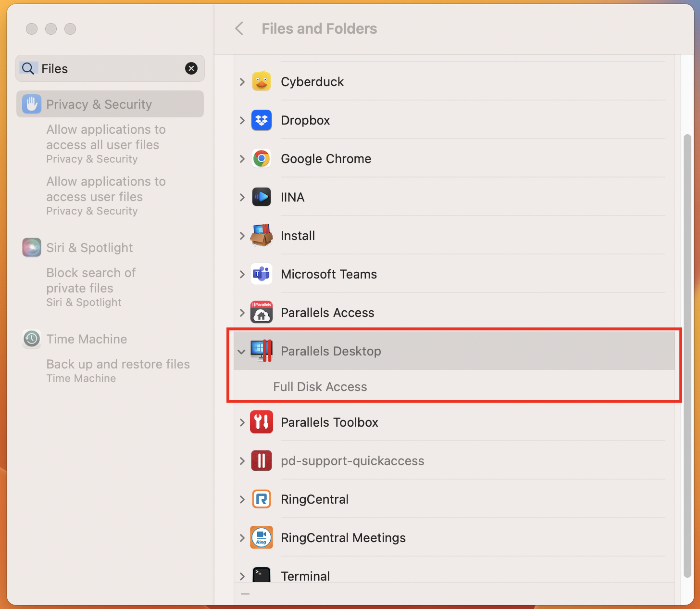The width and height of the screenshot is (700, 609).
Task: Click into the Files search field
Action: [x=110, y=68]
